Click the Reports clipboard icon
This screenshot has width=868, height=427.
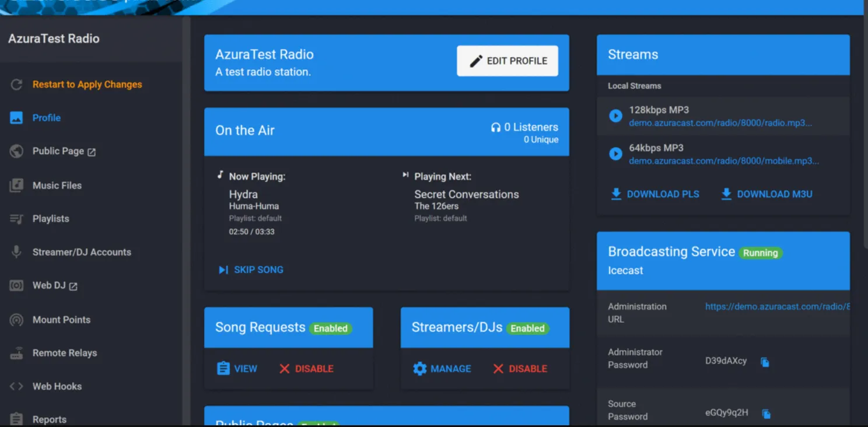16,419
